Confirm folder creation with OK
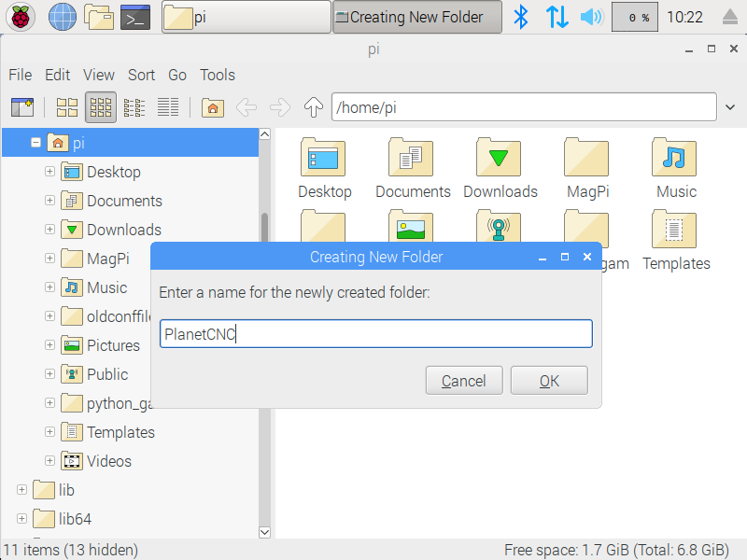This screenshot has width=747, height=560. point(549,381)
